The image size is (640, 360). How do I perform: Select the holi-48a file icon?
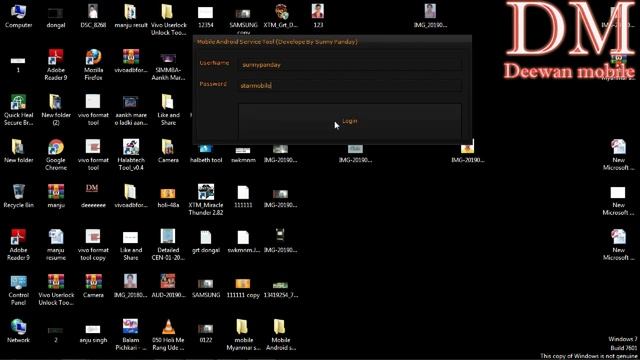pyautogui.click(x=168, y=197)
